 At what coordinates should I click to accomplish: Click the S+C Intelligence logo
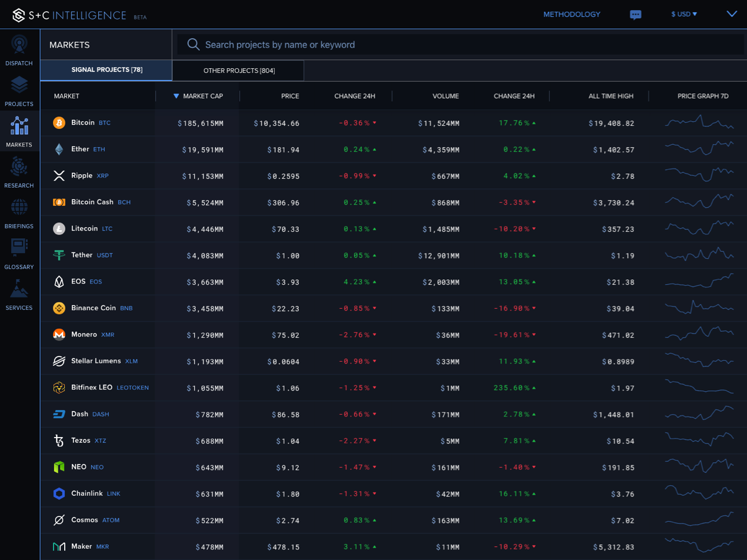(79, 15)
